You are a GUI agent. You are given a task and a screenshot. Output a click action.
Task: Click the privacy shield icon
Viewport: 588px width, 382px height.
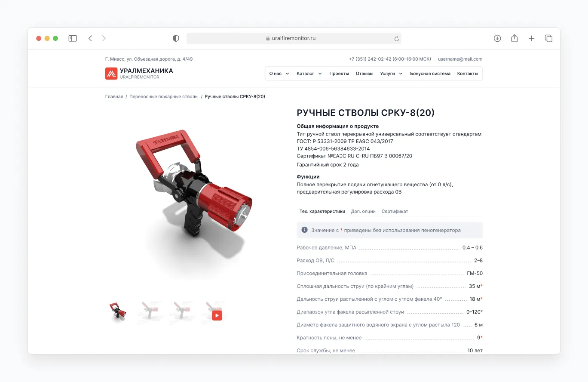coord(176,38)
